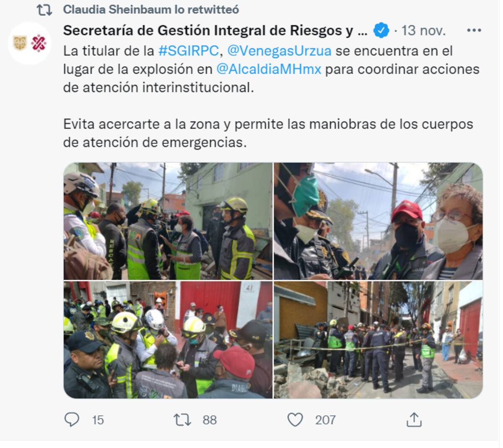This screenshot has width=503, height=448.
Task: Open the 13 nov. tweet timestamp
Action: tap(423, 30)
